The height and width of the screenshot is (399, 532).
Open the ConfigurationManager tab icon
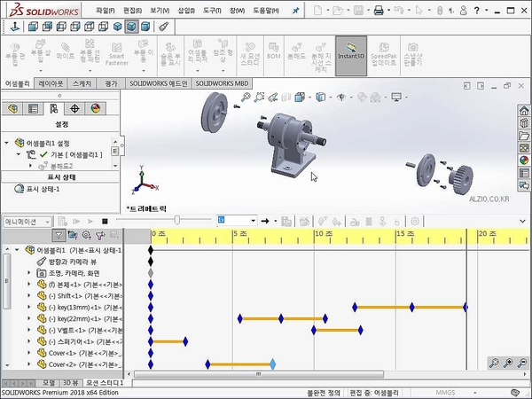point(53,108)
